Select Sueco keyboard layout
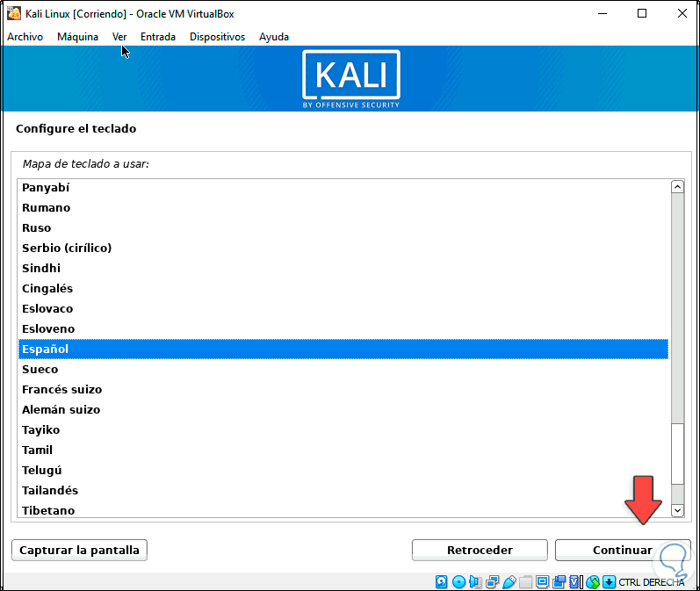 point(343,369)
